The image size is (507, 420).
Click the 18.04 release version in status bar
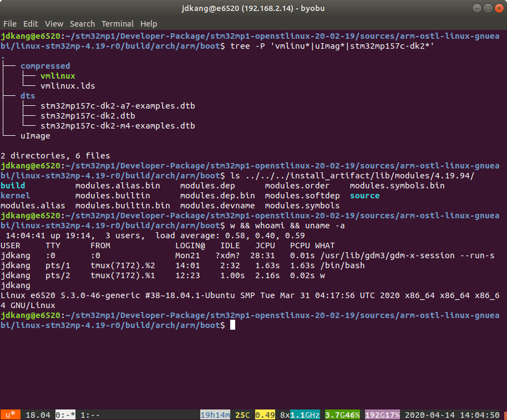coord(38,415)
